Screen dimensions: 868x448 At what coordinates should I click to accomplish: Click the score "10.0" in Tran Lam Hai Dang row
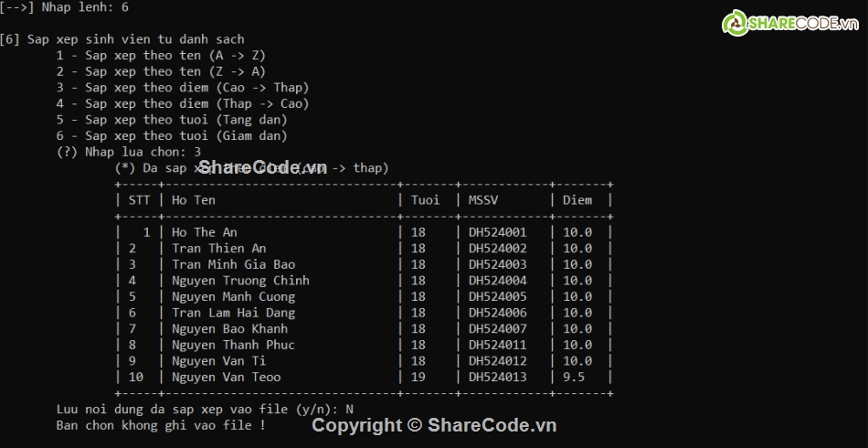click(577, 313)
